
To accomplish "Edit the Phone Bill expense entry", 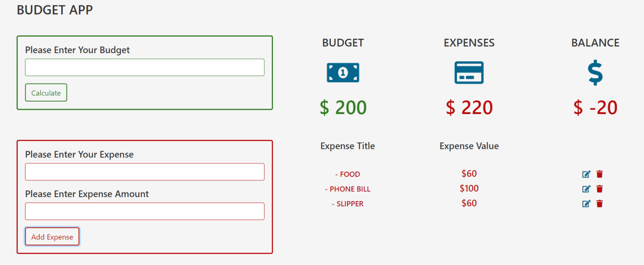I will click(x=586, y=189).
